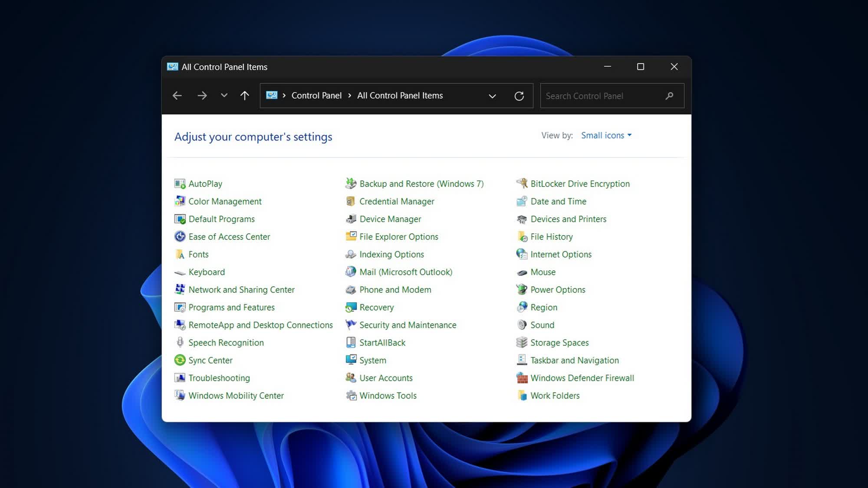Open Date and Time settings
The height and width of the screenshot is (488, 868).
(x=559, y=201)
